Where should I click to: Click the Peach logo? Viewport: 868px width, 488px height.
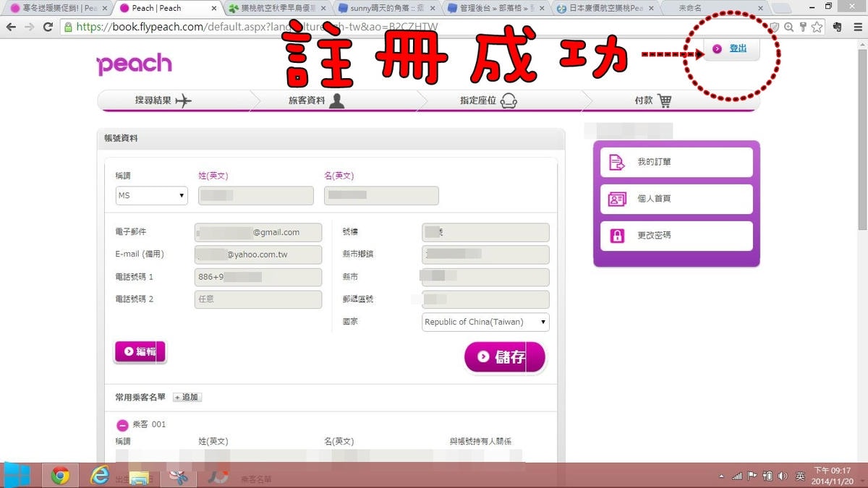tap(135, 64)
